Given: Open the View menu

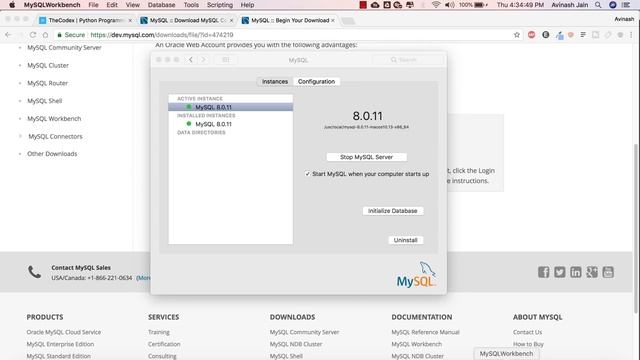Looking at the screenshot, I should click(133, 5).
